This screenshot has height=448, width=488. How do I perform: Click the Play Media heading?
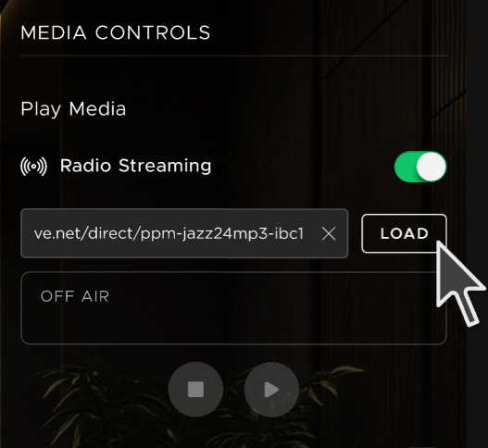click(x=73, y=109)
